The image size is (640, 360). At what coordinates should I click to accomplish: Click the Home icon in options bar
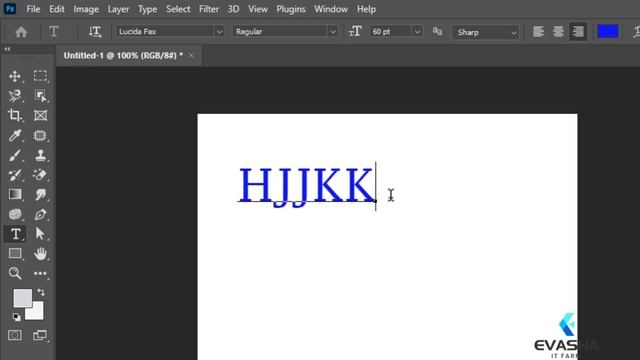21,32
